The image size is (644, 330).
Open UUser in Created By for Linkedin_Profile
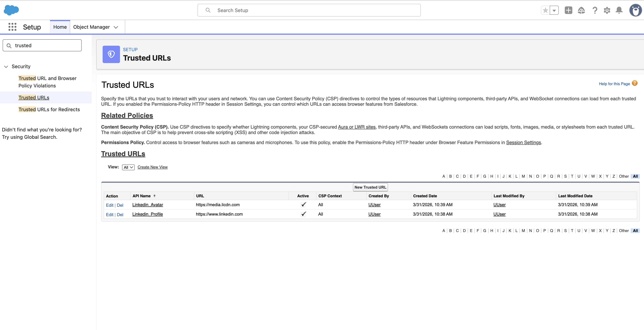(x=374, y=214)
